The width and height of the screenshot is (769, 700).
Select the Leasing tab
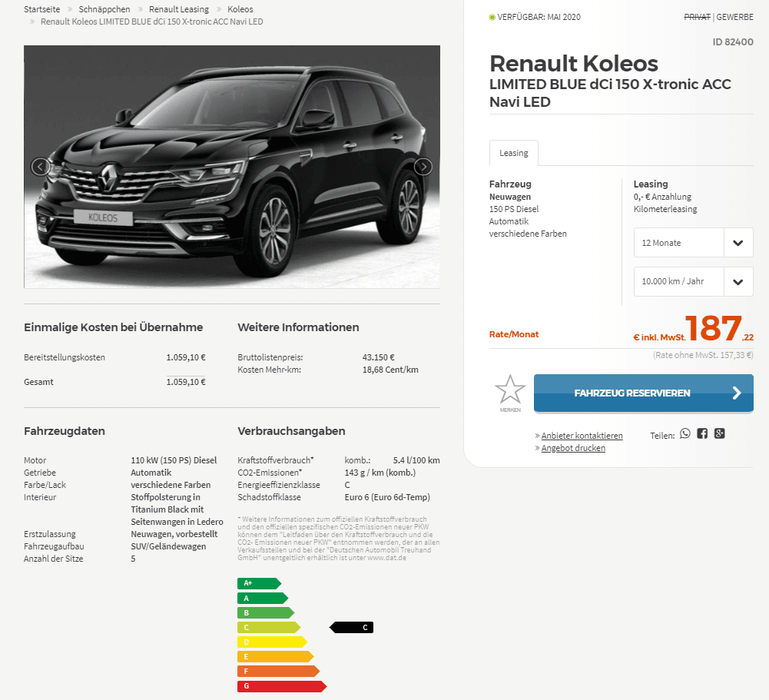point(513,153)
